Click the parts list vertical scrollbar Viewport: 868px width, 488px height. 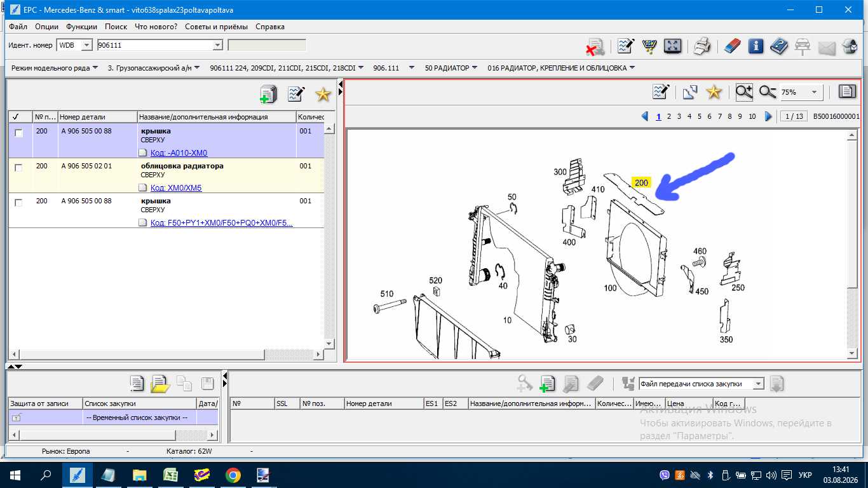(x=329, y=236)
